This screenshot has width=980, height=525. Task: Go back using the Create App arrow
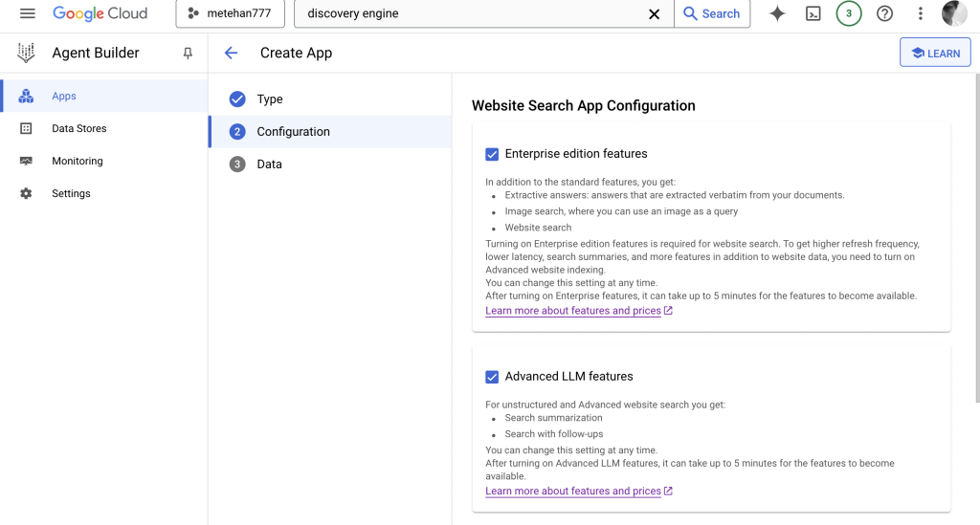[x=231, y=54]
